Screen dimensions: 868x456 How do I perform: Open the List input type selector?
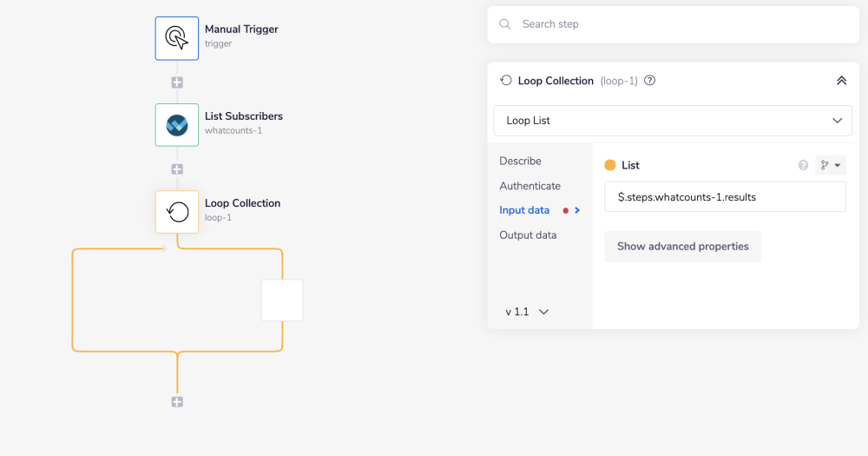(831, 165)
